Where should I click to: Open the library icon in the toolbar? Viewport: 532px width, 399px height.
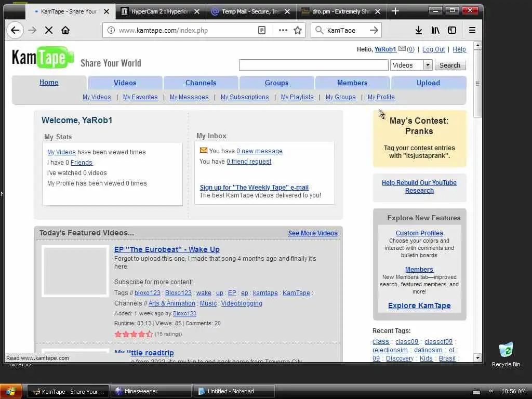435,30
